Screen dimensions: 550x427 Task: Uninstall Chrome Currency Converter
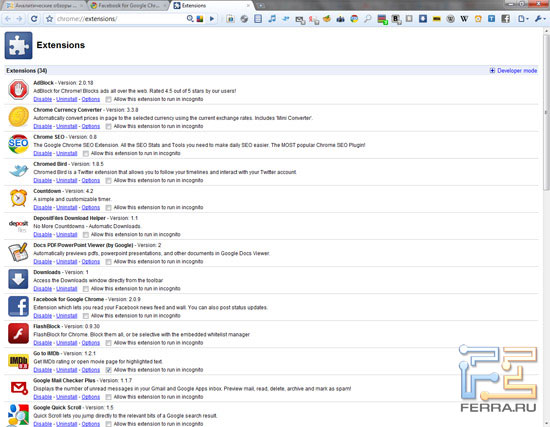67,126
